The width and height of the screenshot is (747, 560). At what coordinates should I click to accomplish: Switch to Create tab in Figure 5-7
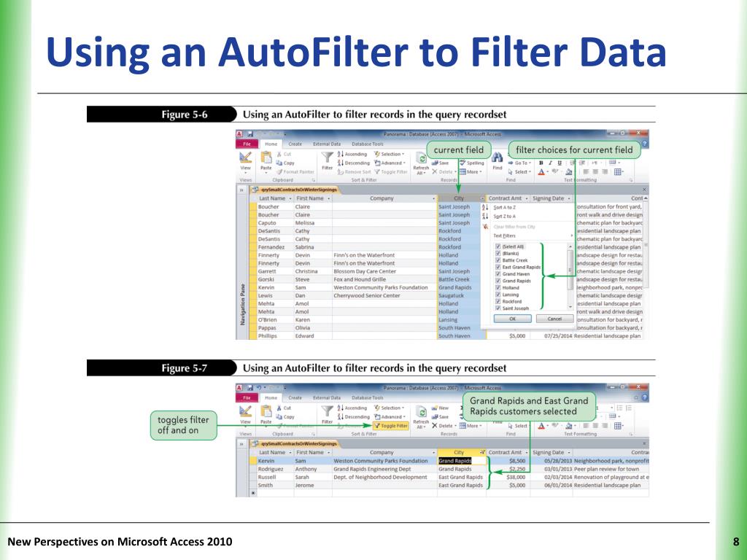295,397
